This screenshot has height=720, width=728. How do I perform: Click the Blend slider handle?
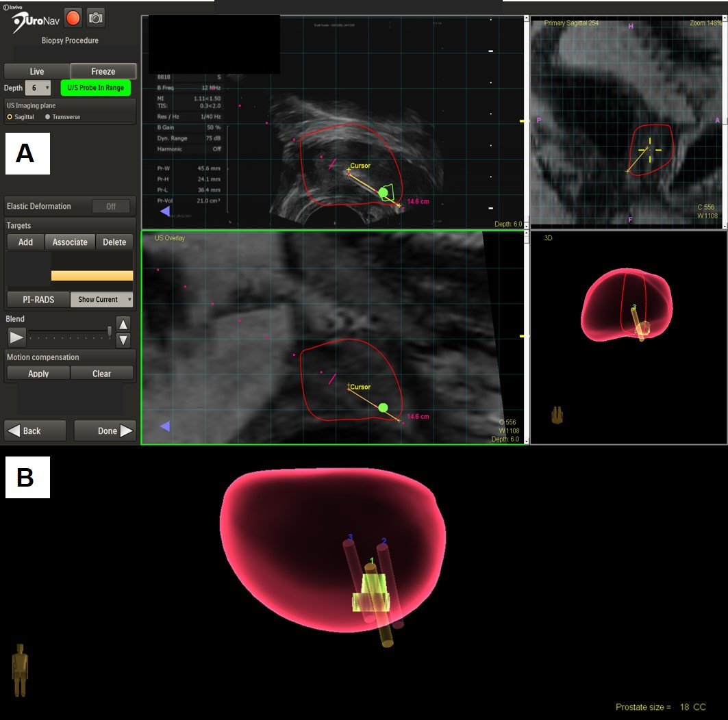pyautogui.click(x=110, y=332)
